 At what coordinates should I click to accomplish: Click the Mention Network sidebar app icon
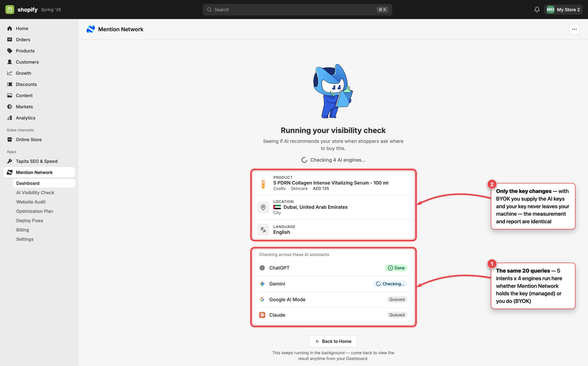(x=10, y=172)
